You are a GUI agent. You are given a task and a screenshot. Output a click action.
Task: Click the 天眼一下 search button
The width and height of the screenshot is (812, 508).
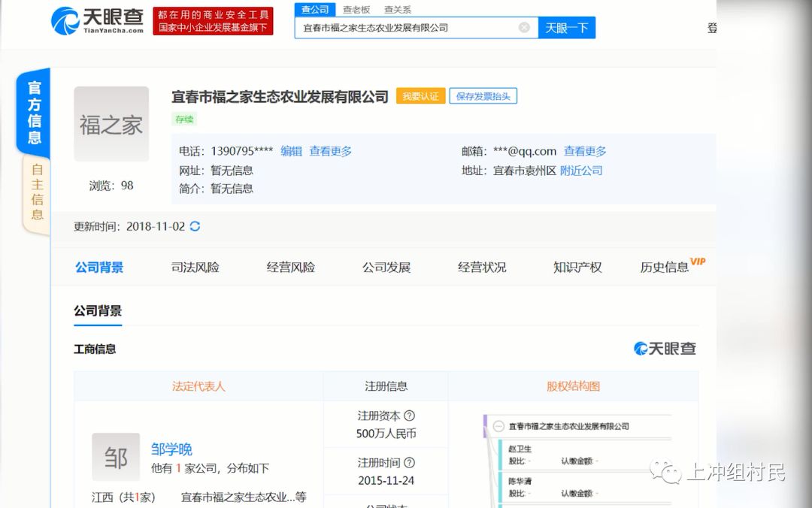coord(567,28)
